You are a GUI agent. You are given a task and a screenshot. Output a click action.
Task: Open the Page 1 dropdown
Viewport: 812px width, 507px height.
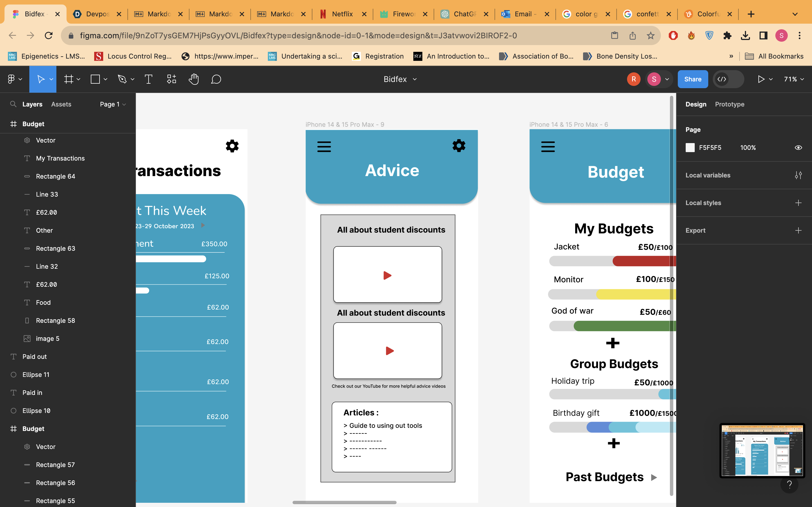click(113, 104)
